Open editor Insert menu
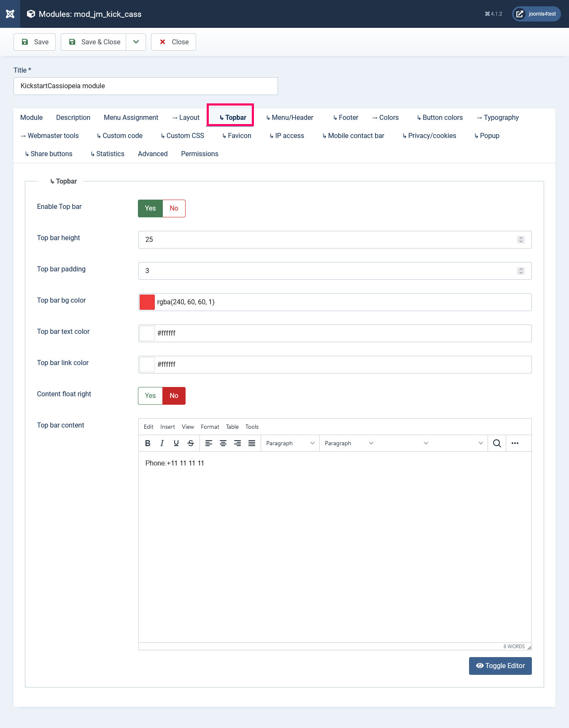Image resolution: width=569 pixels, height=728 pixels. [x=167, y=427]
